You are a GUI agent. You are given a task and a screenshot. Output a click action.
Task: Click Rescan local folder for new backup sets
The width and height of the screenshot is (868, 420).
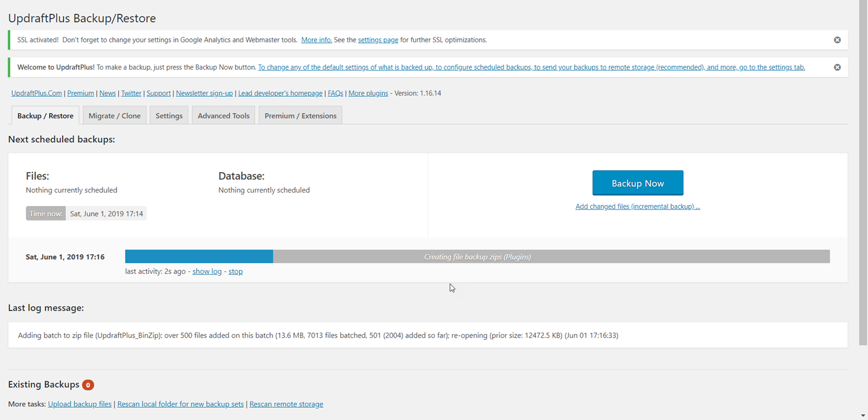click(x=181, y=404)
